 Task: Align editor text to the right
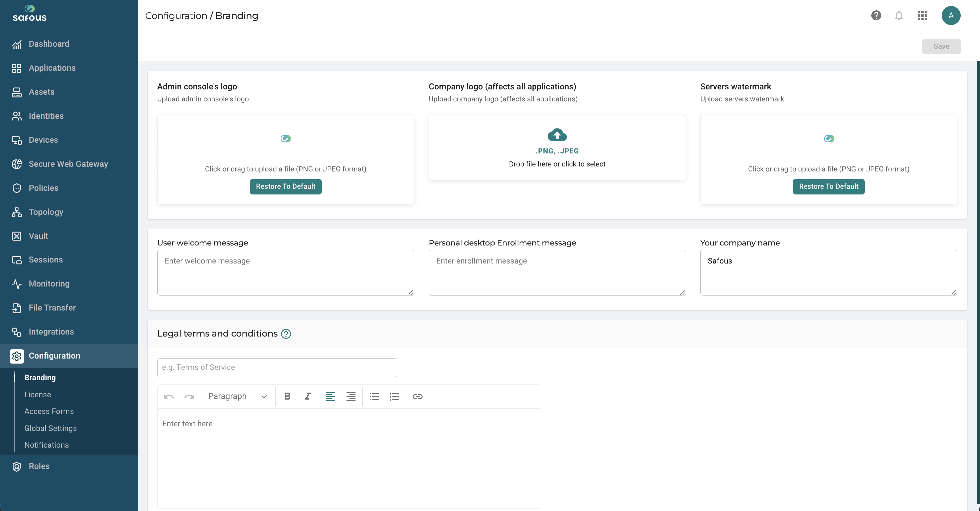(351, 396)
